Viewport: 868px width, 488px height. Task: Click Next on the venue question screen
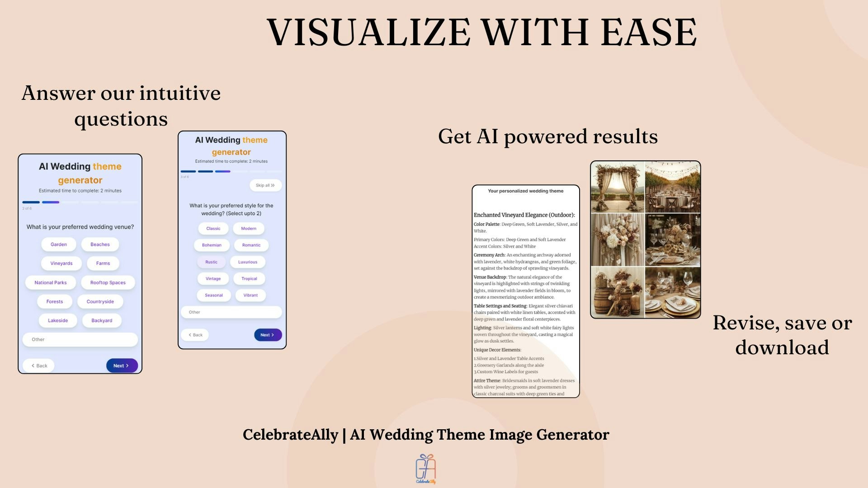(122, 366)
